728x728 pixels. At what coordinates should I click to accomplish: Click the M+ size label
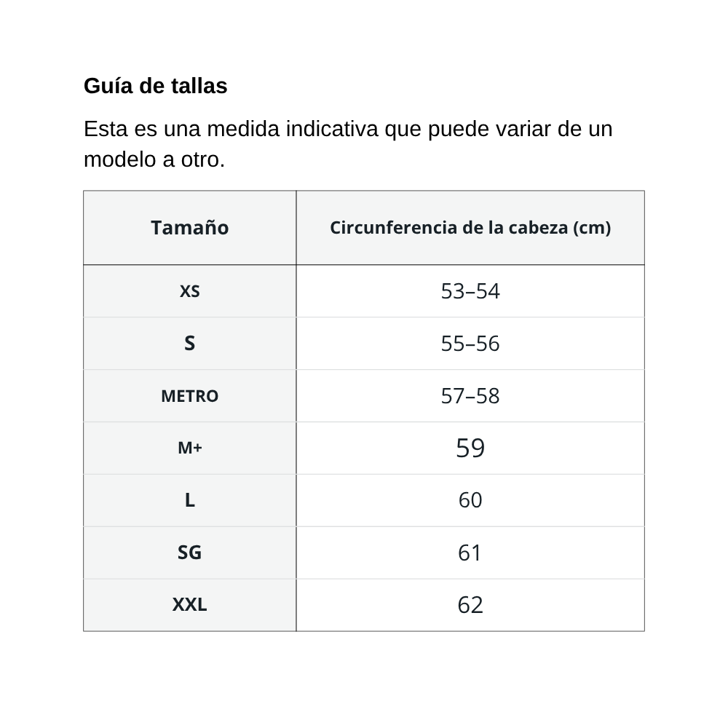pyautogui.click(x=190, y=448)
